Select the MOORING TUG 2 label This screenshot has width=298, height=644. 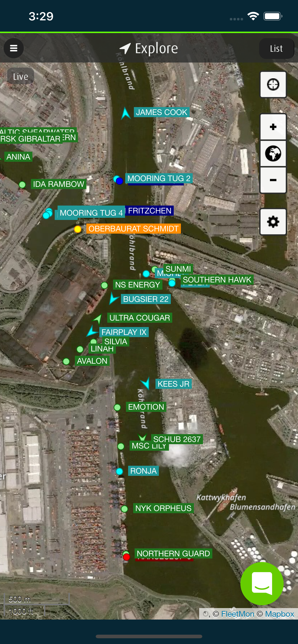159,178
